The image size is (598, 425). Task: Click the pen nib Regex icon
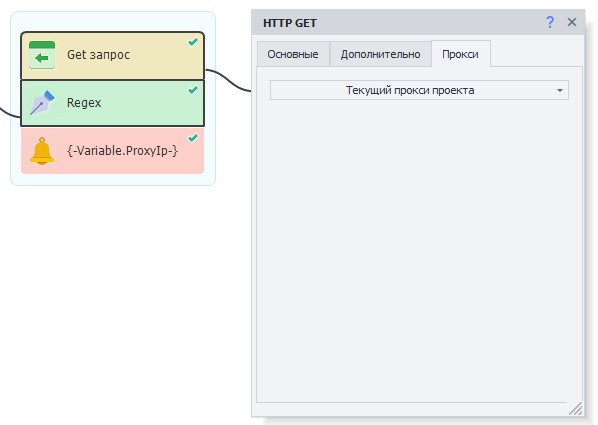[x=42, y=103]
